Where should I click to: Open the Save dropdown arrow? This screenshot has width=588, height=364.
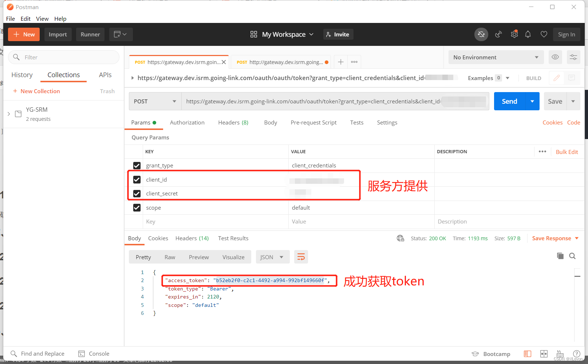coord(573,101)
